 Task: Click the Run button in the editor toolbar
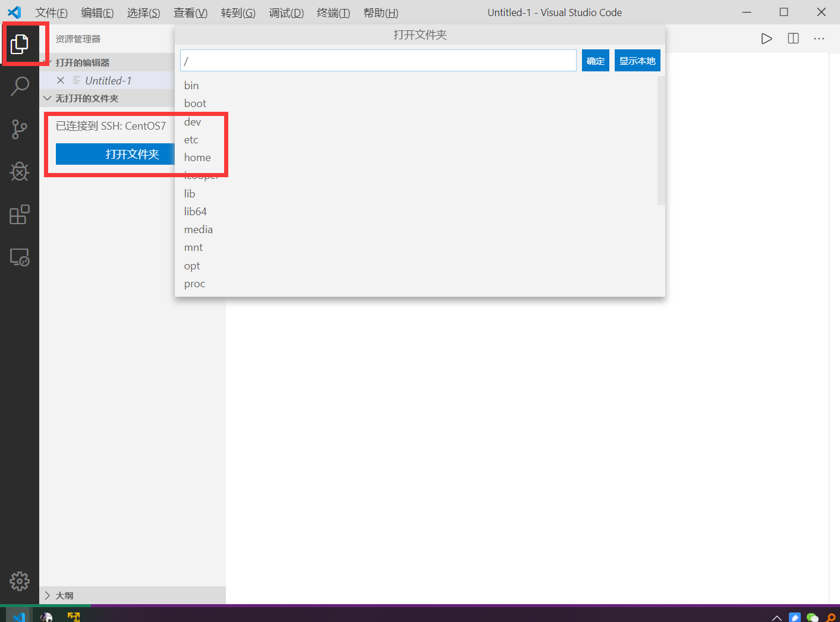766,38
